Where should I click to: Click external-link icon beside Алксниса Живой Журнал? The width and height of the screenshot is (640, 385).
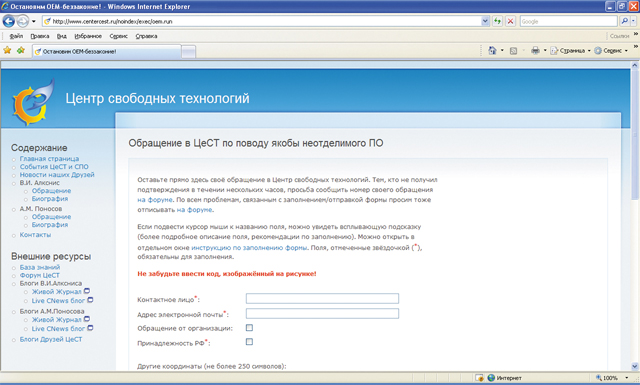(87, 291)
